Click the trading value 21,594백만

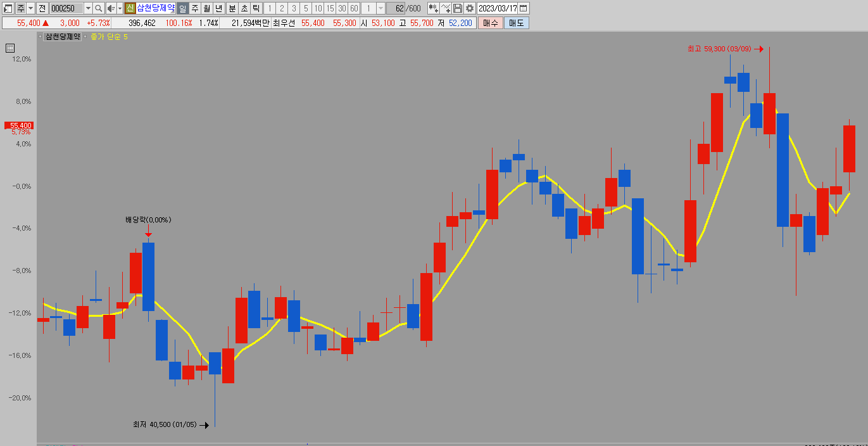pos(251,23)
